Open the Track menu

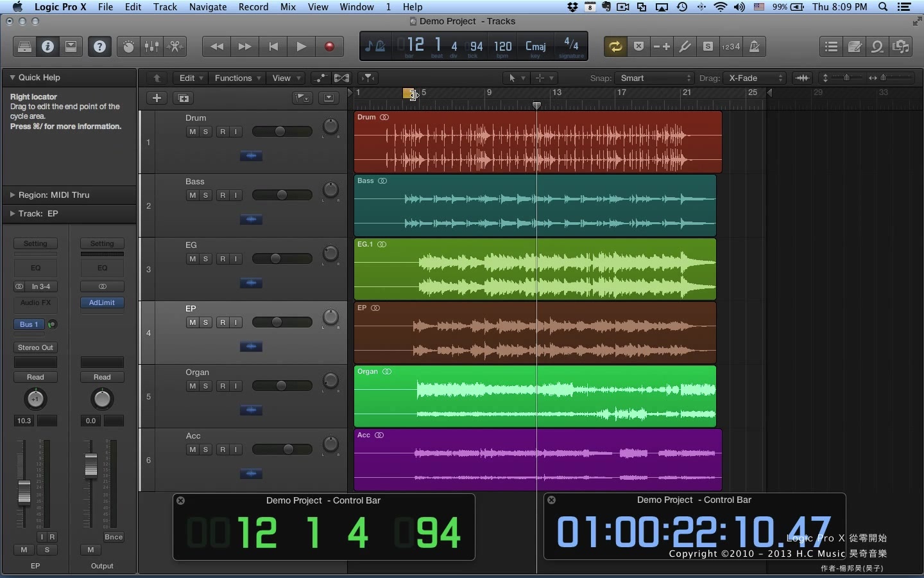pyautogui.click(x=165, y=7)
